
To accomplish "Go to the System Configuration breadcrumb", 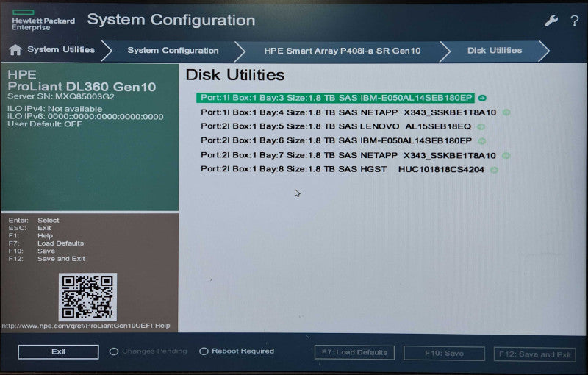I will click(x=173, y=51).
